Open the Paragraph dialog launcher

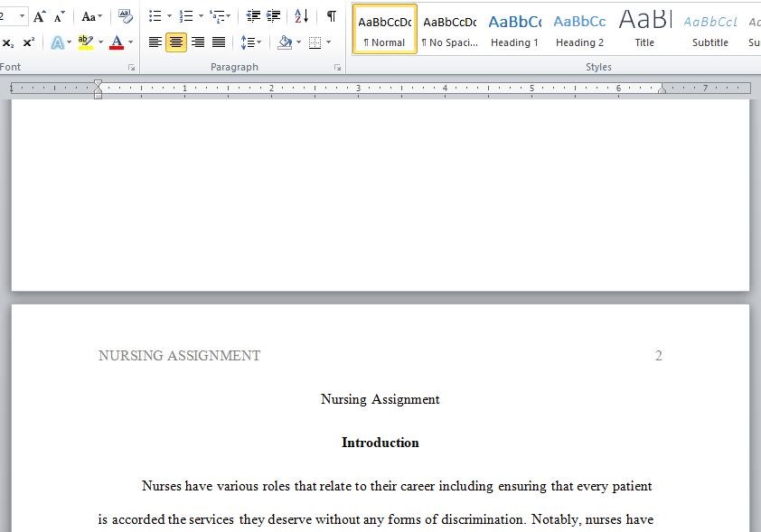click(x=337, y=68)
